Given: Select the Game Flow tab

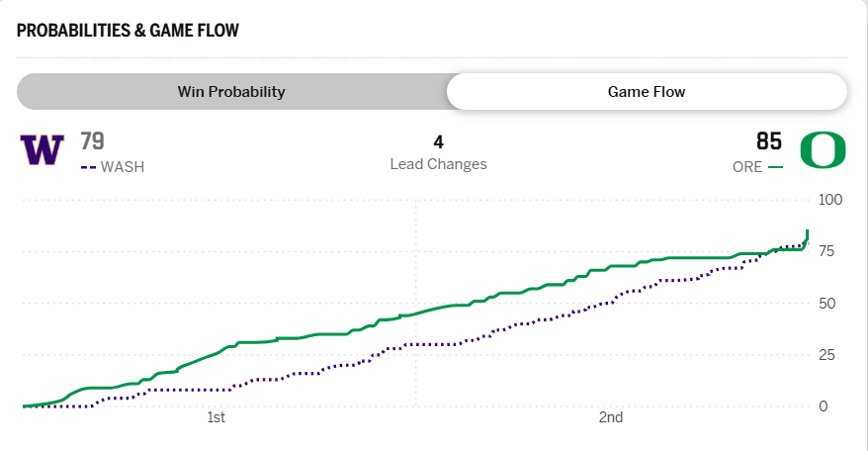Looking at the screenshot, I should tap(647, 92).
